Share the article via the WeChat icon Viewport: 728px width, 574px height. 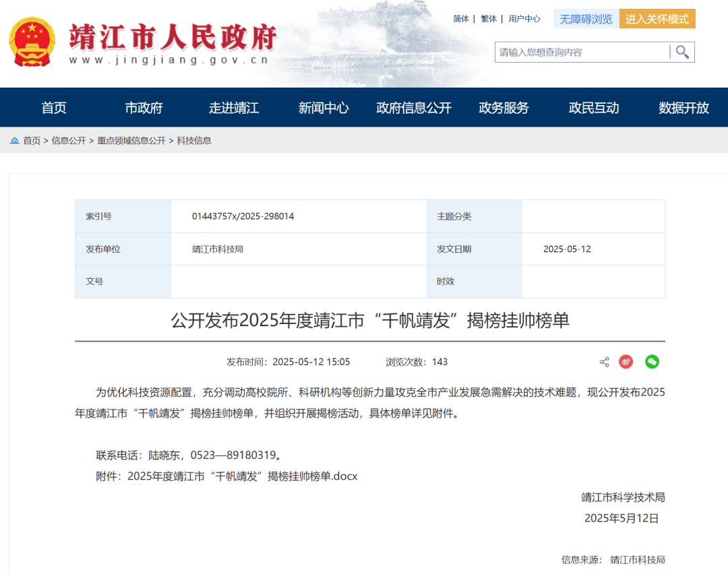coord(652,362)
